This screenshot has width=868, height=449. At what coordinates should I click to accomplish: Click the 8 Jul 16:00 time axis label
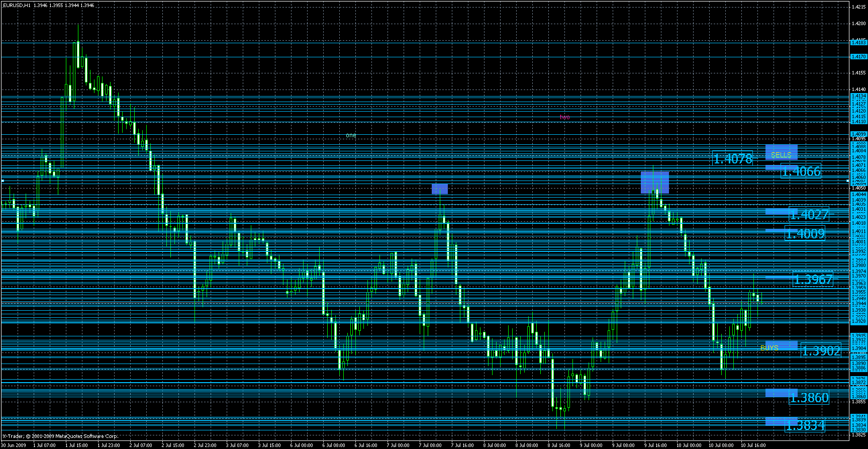pyautogui.click(x=559, y=445)
